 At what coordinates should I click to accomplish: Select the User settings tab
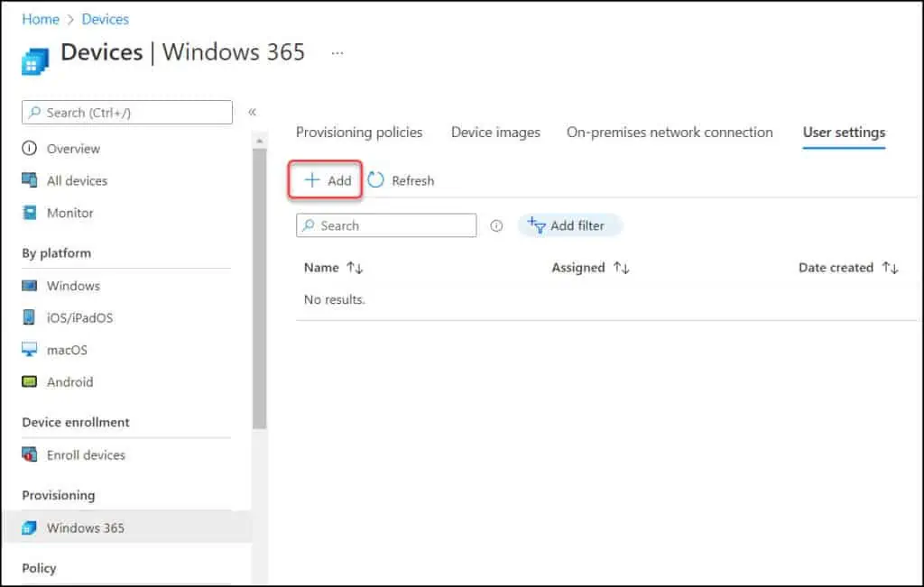click(x=844, y=132)
